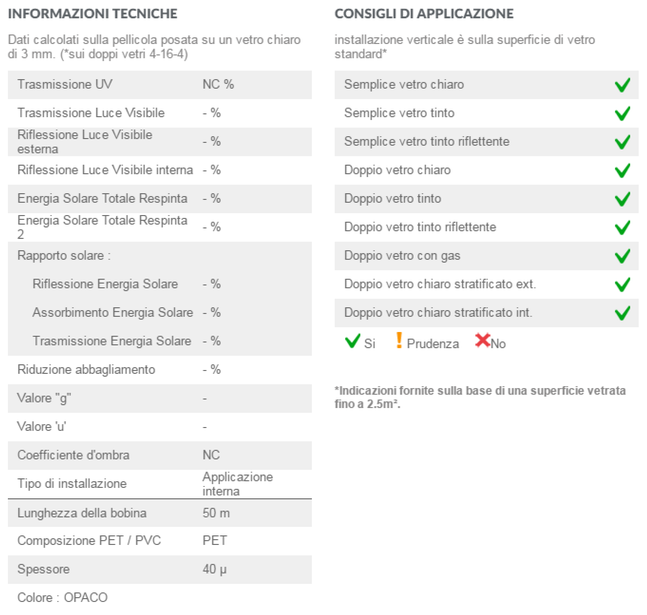The height and width of the screenshot is (615, 647).
Task: Click the Colore : OPACO text
Action: point(62,598)
